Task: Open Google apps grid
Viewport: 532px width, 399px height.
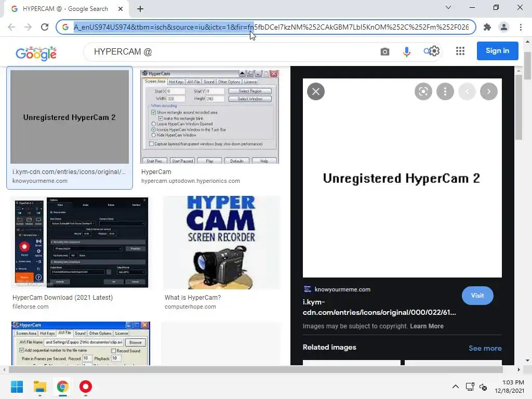Action: pos(460,51)
